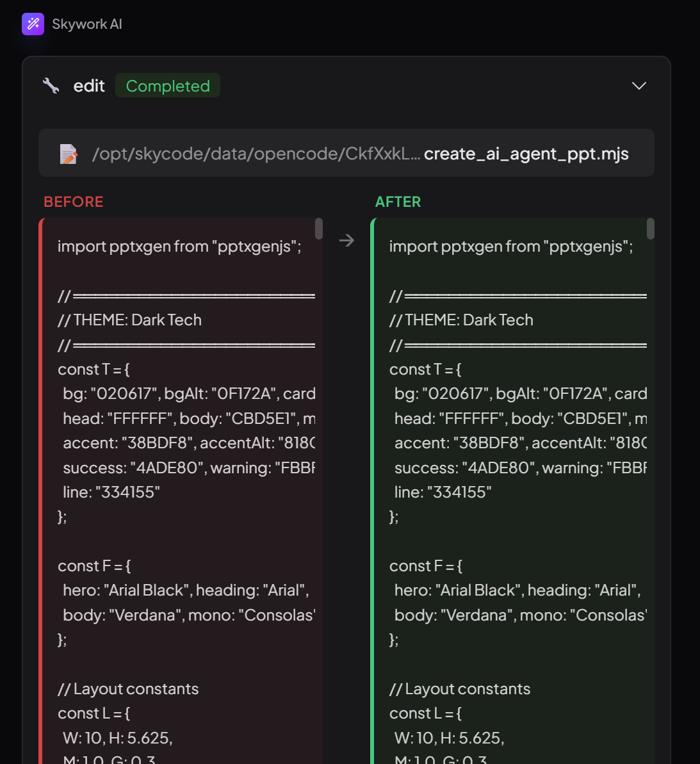Image resolution: width=700 pixels, height=764 pixels.
Task: Click "const F = {" line in BEFORE pane
Action: point(94,566)
